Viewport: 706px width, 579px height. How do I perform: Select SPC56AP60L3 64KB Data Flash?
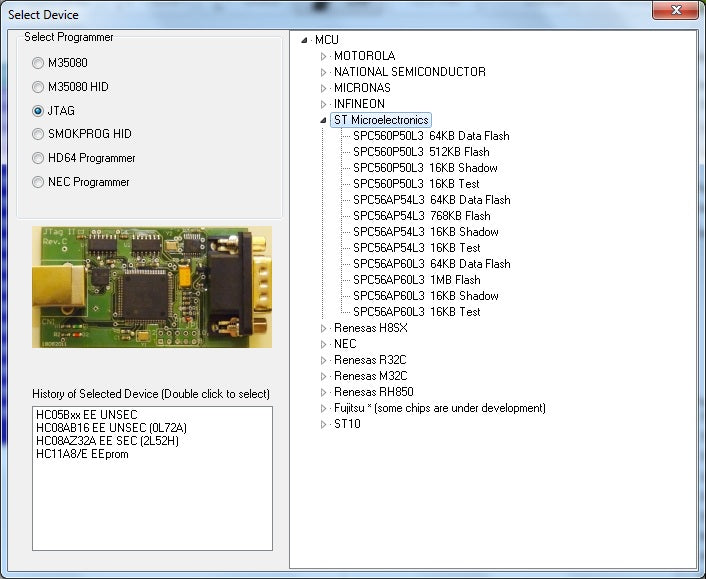(x=431, y=264)
